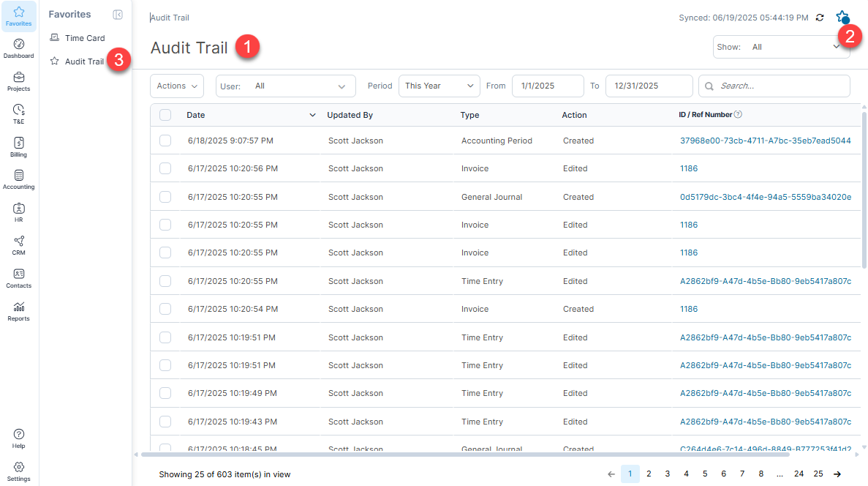Open the T&E module
Viewport: 868px width, 486px height.
pyautogui.click(x=19, y=114)
